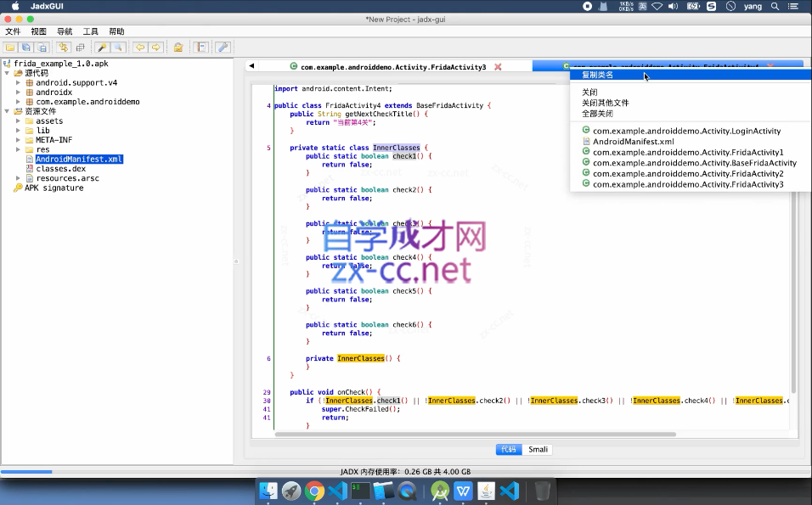Switch to the FridaActivity3 editor tab
The image size is (812, 505).
click(x=393, y=67)
